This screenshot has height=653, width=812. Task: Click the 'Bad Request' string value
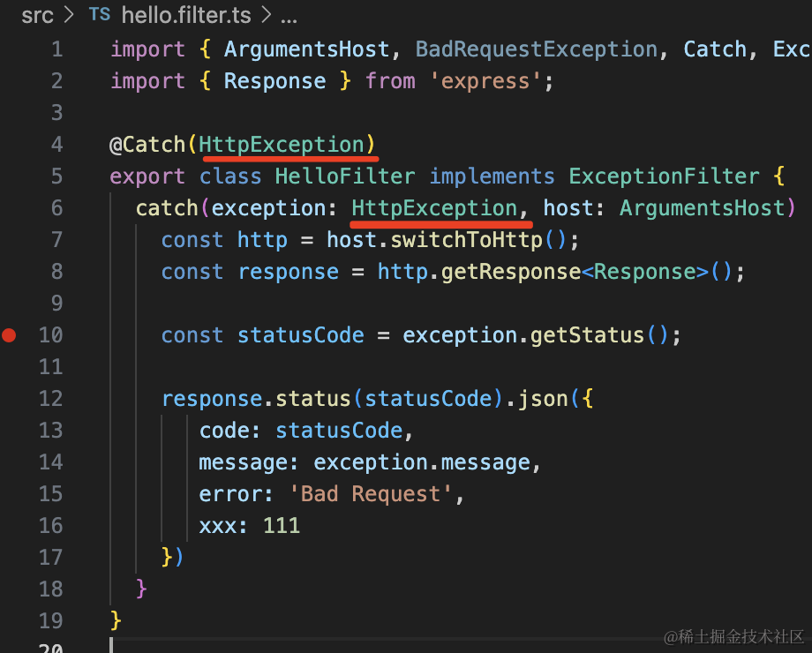coord(371,494)
